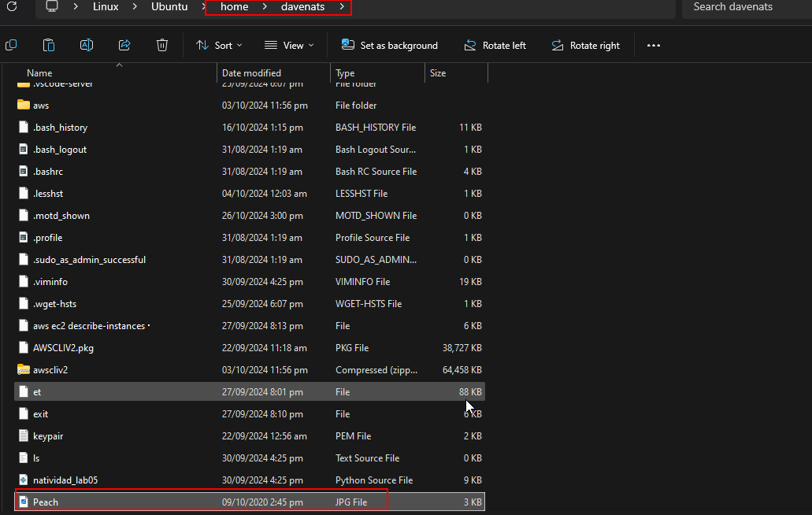Screen dimensions: 812x515
Task: Click the Paste icon in toolbar
Action: tap(49, 45)
